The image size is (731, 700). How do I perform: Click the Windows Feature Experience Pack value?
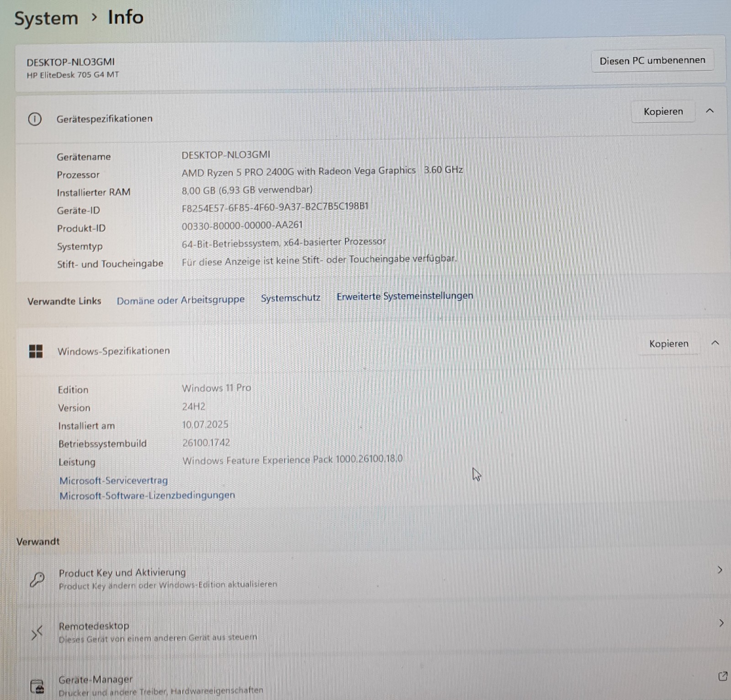click(292, 460)
